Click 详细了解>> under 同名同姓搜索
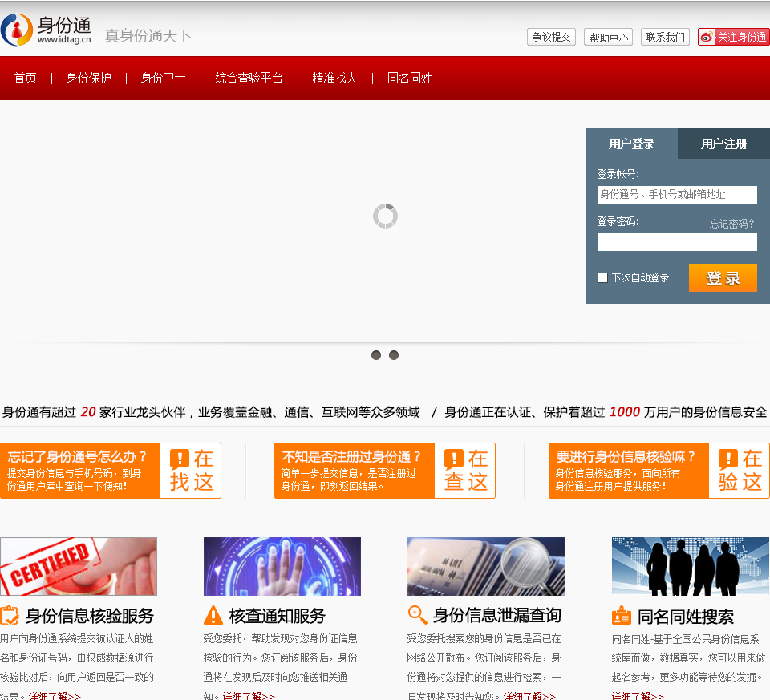The width and height of the screenshot is (770, 700). tap(638, 695)
